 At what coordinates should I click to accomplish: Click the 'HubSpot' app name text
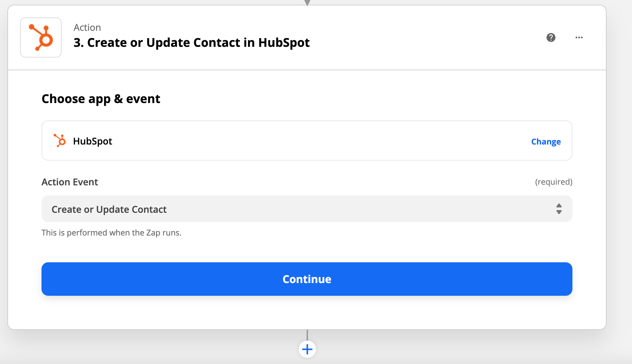[x=92, y=141]
